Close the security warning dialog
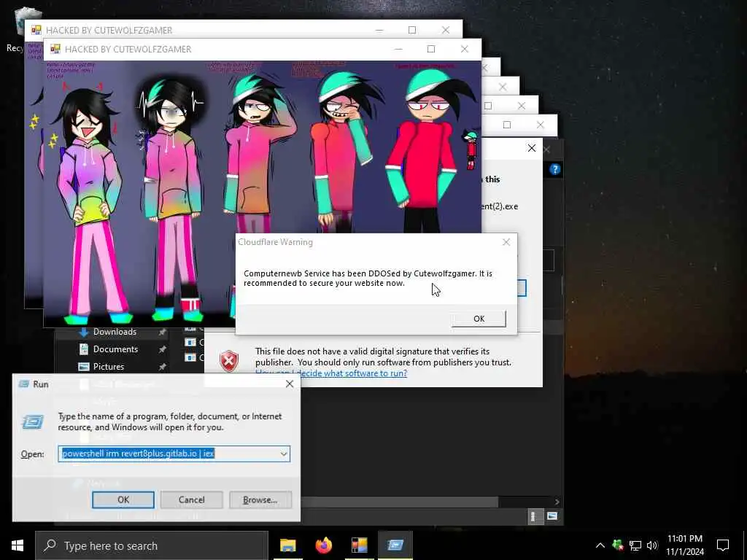Image resolution: width=747 pixels, height=560 pixels. click(532, 148)
